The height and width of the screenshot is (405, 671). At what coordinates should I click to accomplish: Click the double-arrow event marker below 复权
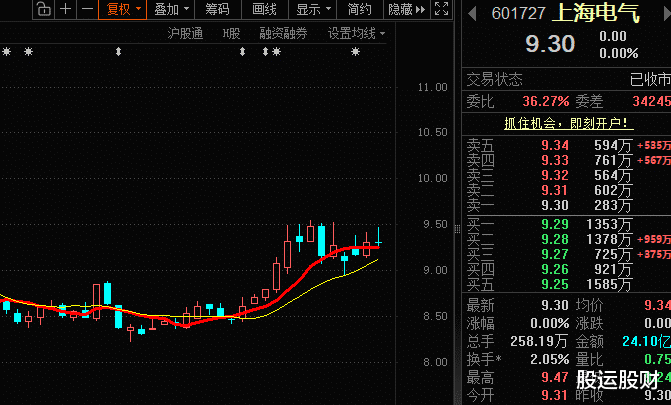pos(119,52)
